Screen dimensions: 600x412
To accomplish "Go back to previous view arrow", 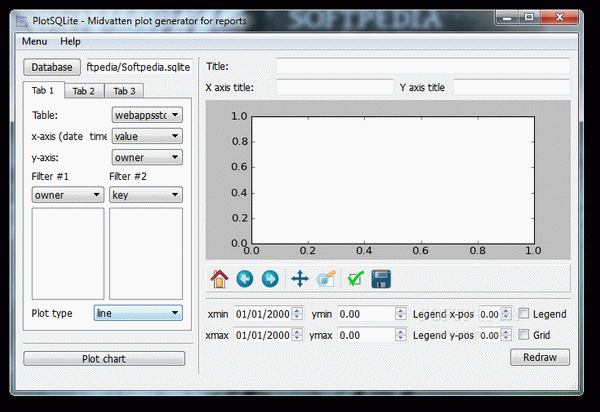I will click(x=245, y=279).
